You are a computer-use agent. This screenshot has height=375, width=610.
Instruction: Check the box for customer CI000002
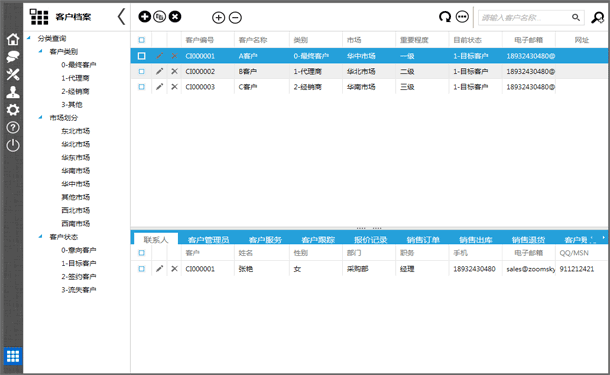[142, 71]
